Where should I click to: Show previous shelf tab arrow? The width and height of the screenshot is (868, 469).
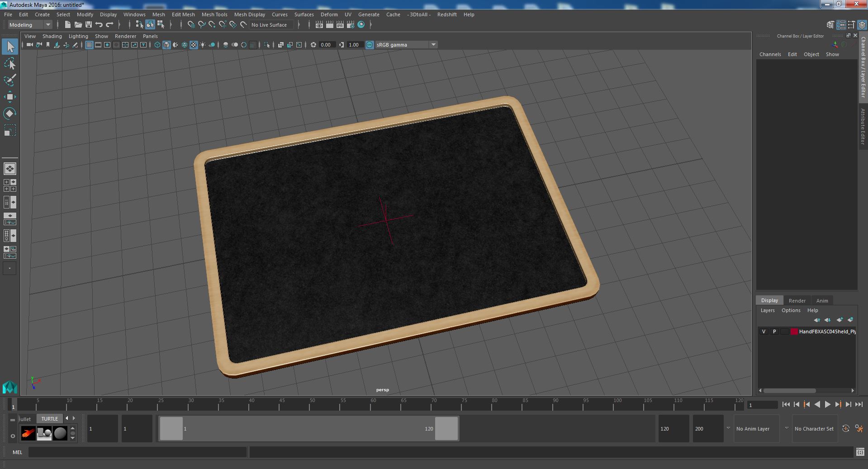click(x=67, y=418)
